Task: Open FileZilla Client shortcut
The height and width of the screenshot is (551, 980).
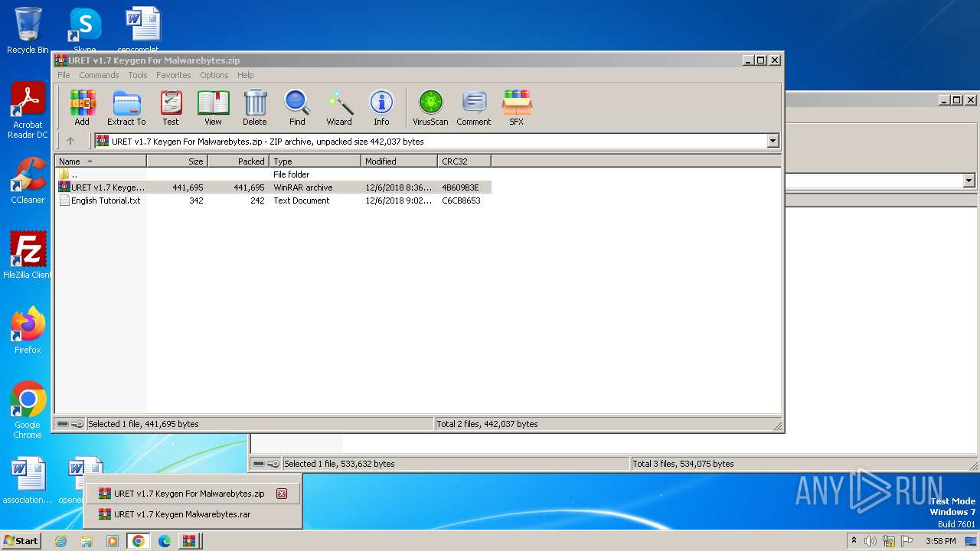Action: point(28,256)
